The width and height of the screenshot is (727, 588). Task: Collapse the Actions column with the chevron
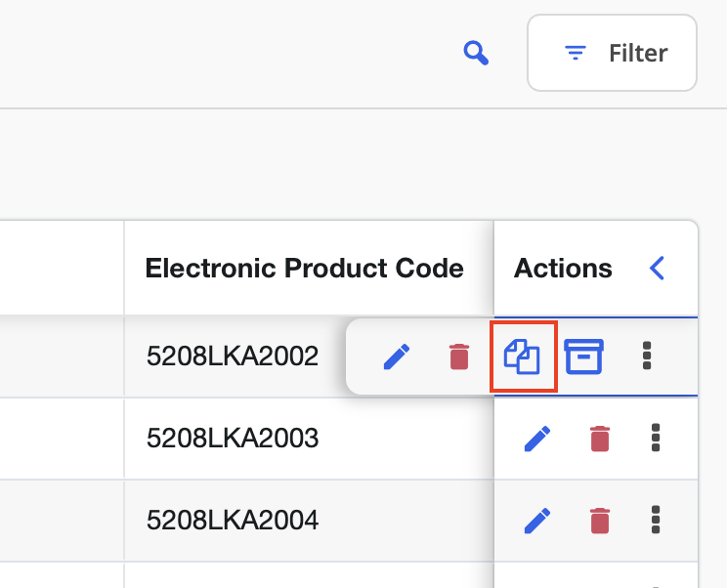(657, 268)
